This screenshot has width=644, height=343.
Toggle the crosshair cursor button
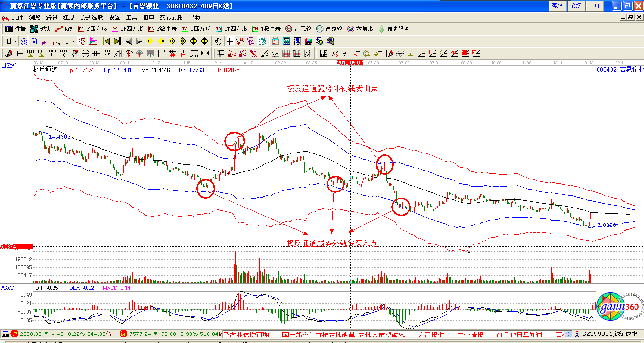point(229,41)
